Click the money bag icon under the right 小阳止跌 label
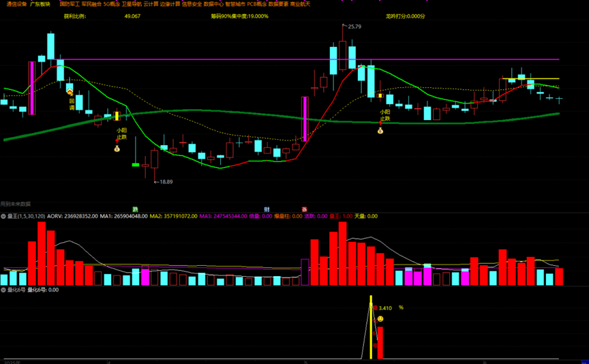This screenshot has height=364, width=589. point(380,130)
